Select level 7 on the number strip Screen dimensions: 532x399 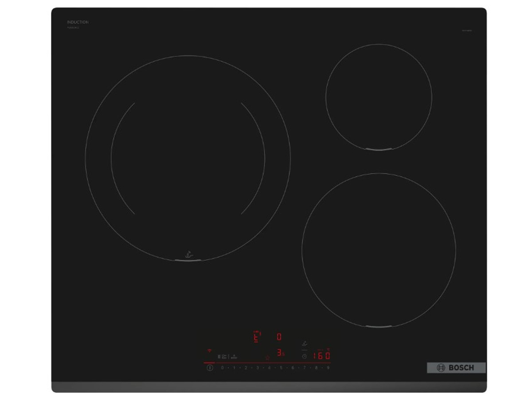pos(305,368)
